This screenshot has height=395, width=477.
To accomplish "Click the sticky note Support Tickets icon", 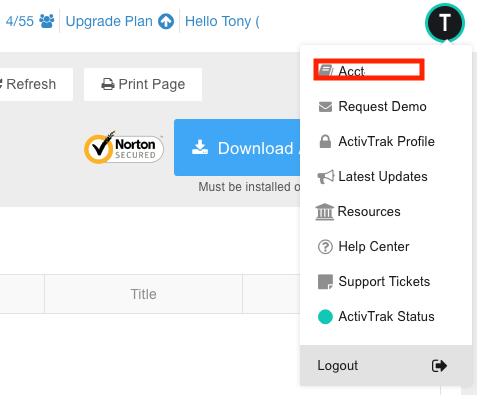I will click(x=325, y=282).
